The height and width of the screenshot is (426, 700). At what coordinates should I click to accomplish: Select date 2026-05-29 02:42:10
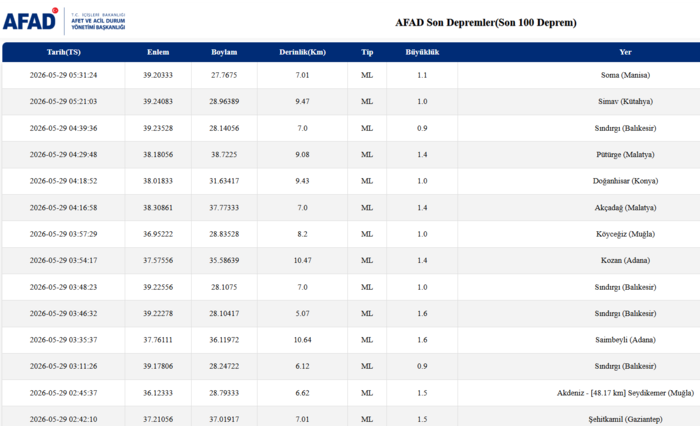coord(63,419)
